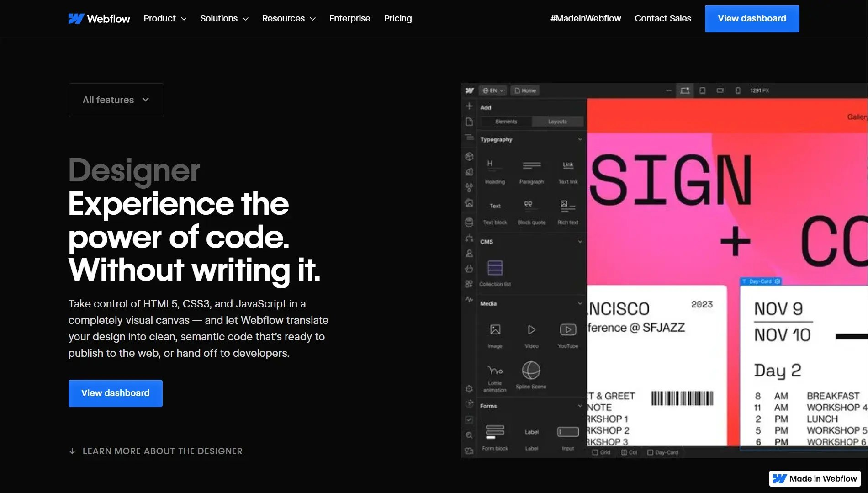Open the Enterprise page
This screenshot has height=493, width=868.
pos(349,19)
